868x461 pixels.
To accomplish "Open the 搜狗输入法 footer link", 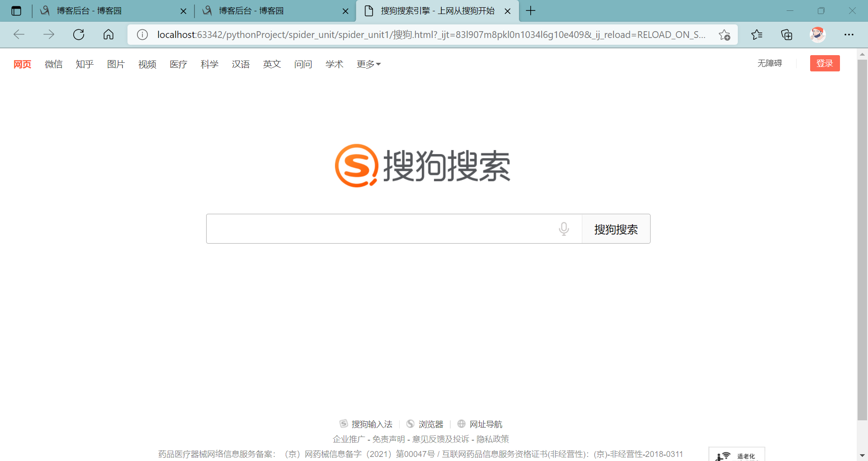I will (372, 424).
